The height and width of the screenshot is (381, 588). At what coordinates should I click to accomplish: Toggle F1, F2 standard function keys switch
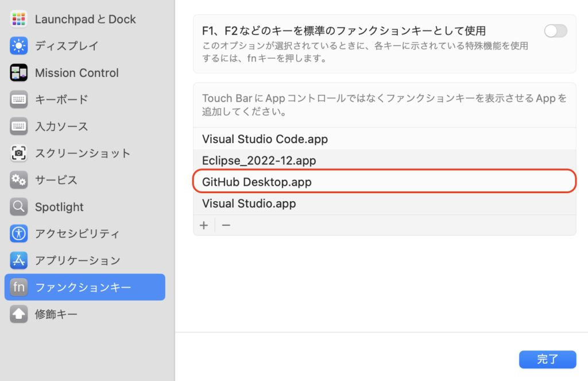tap(555, 31)
